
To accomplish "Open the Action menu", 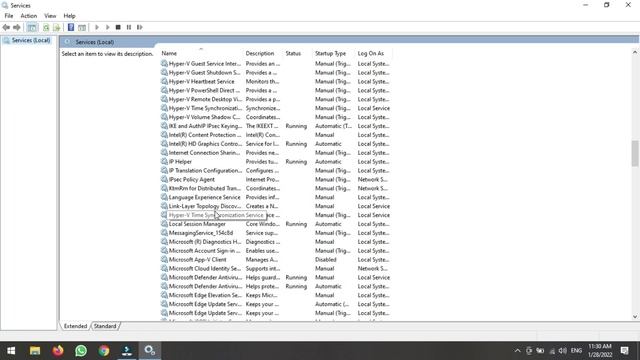I will coord(29,16).
